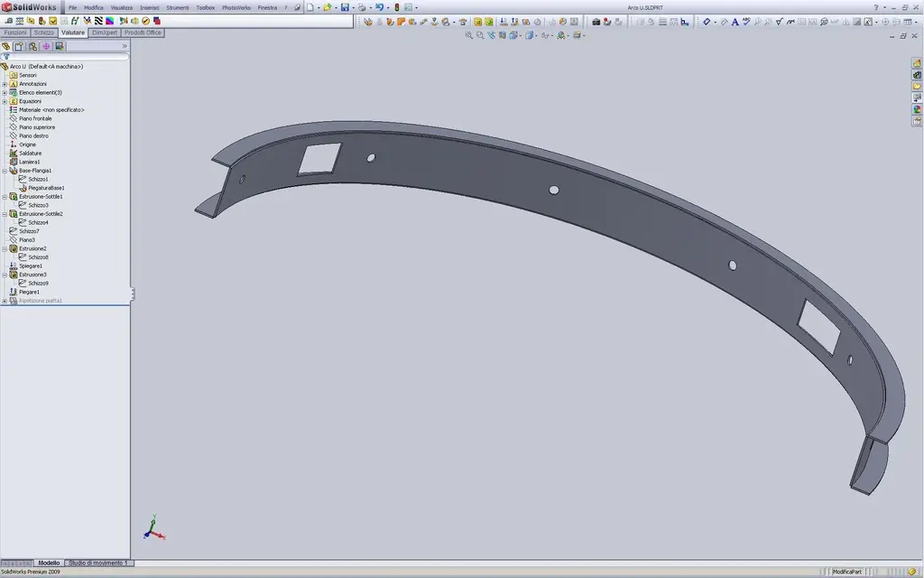The width and height of the screenshot is (924, 578).
Task: Expand the Equazioni tree node
Action: (x=5, y=101)
